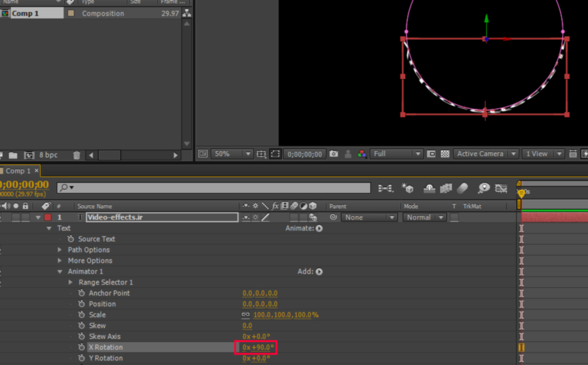Expand More Options
Screen dimensions: 588x365
coord(60,261)
